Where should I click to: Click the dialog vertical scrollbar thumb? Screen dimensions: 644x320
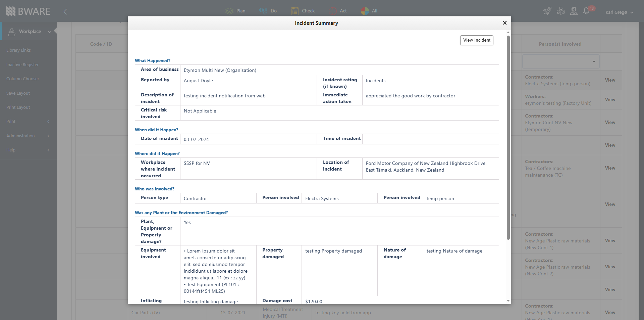click(508, 138)
